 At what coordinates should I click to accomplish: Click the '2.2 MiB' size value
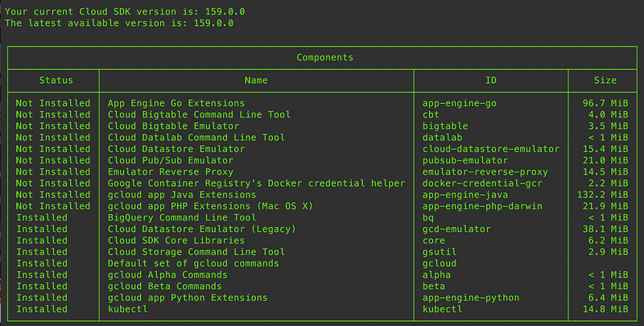[x=609, y=184]
